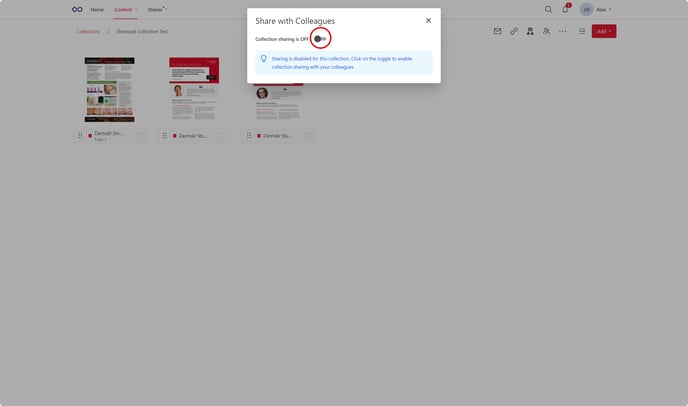Click the Showpad logo icon
688x406 pixels.
click(77, 10)
